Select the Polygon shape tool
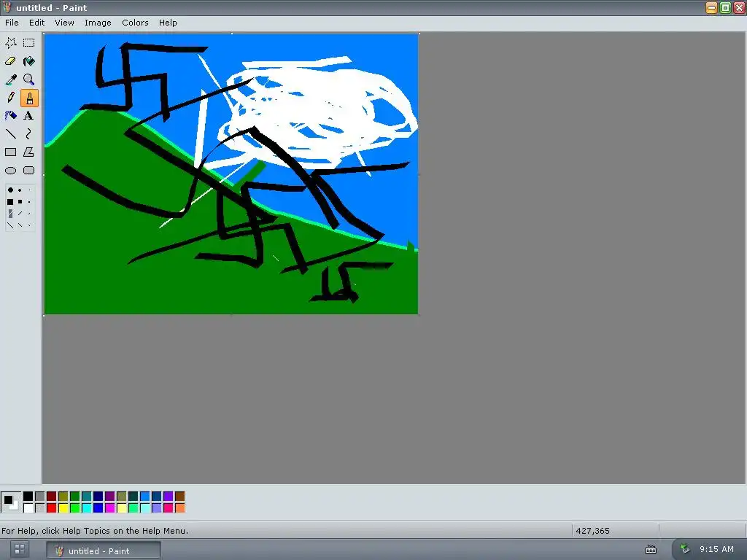Screen dimensions: 747x560 click(x=29, y=152)
